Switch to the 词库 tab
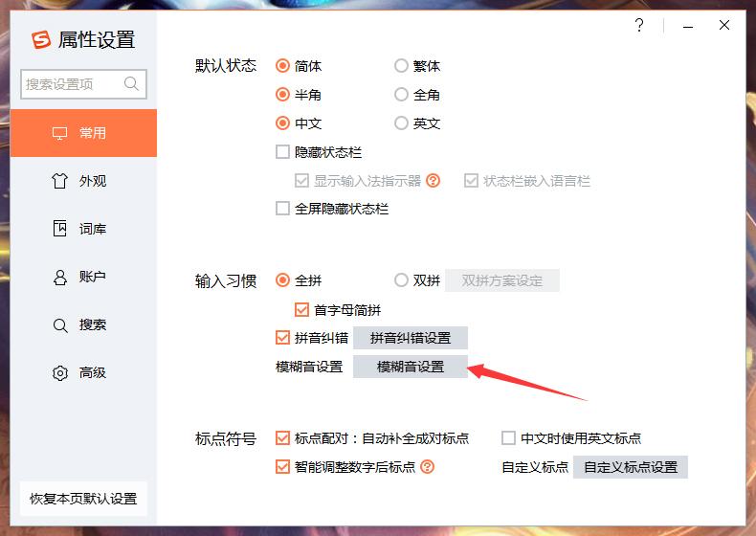 [83, 229]
